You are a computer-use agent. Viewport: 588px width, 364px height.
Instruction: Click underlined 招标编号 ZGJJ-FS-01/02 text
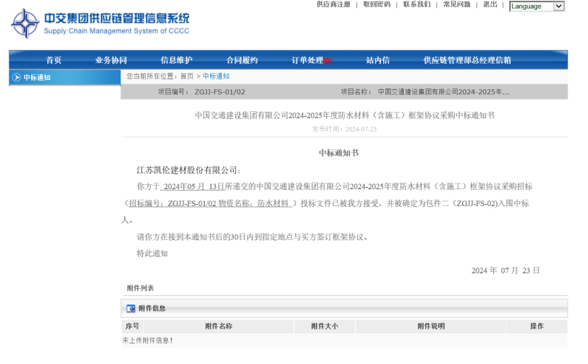tap(210, 203)
